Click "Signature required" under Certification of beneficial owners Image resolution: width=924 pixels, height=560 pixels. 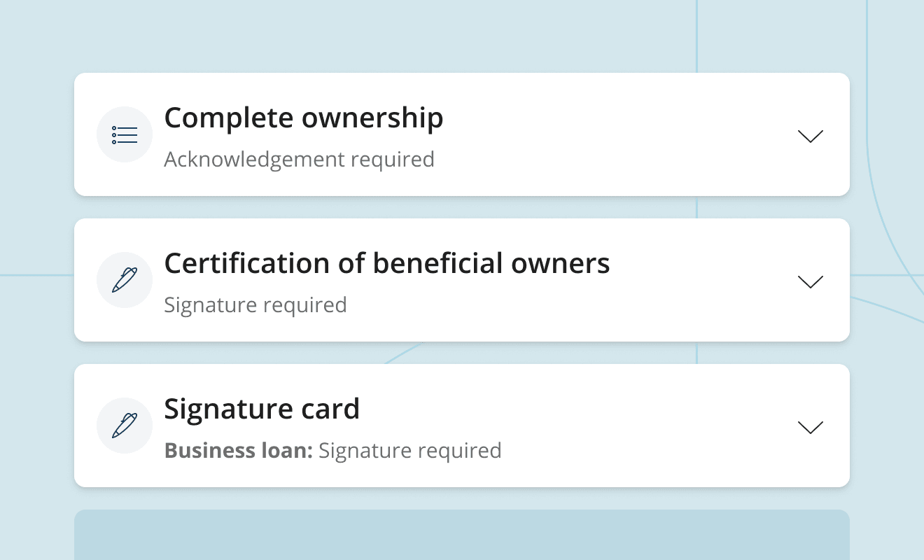[x=255, y=305]
